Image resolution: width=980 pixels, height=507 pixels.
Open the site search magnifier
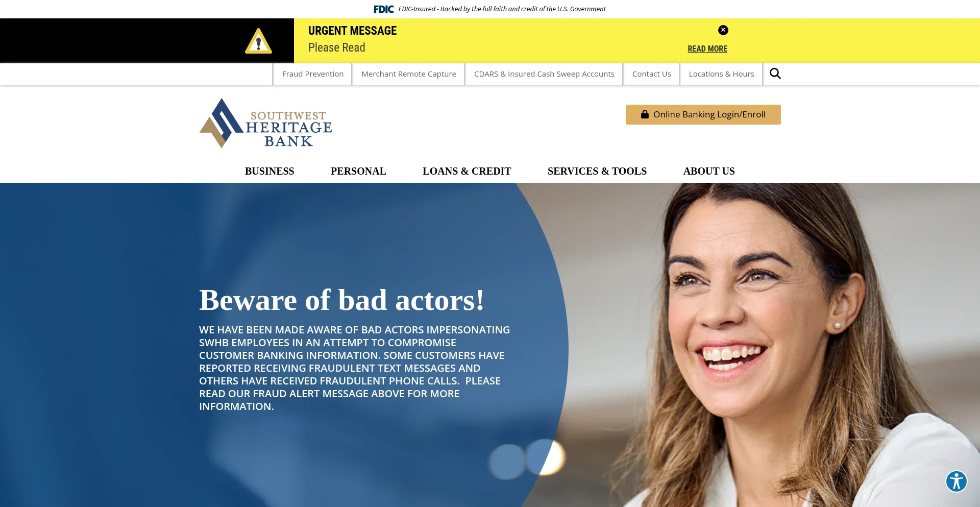[x=775, y=74]
